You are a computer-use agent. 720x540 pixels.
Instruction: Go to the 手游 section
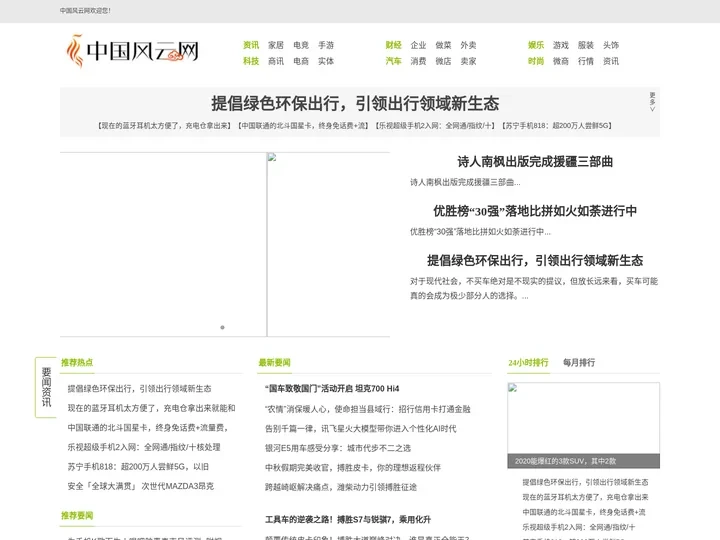point(326,45)
